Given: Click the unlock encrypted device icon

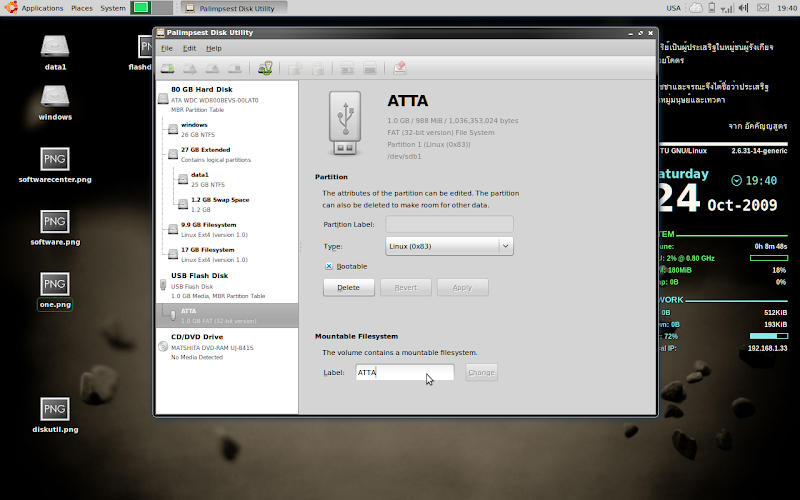Looking at the screenshot, I should [295, 68].
